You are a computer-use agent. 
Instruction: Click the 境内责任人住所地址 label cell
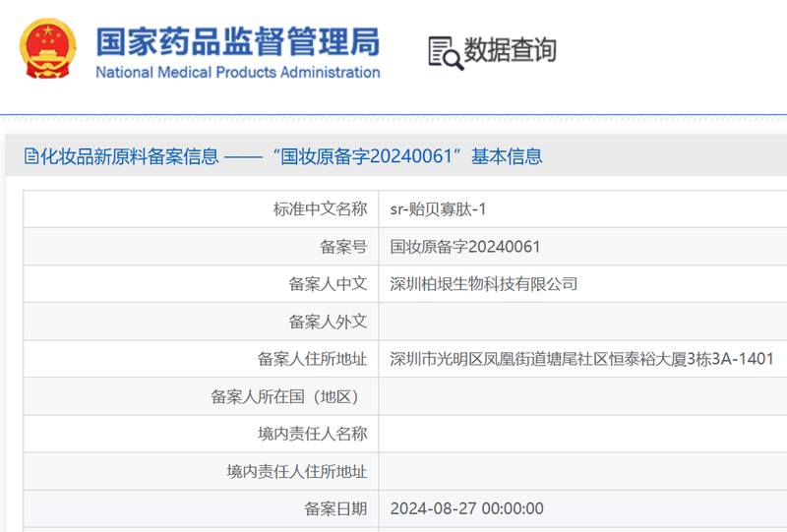pyautogui.click(x=296, y=471)
